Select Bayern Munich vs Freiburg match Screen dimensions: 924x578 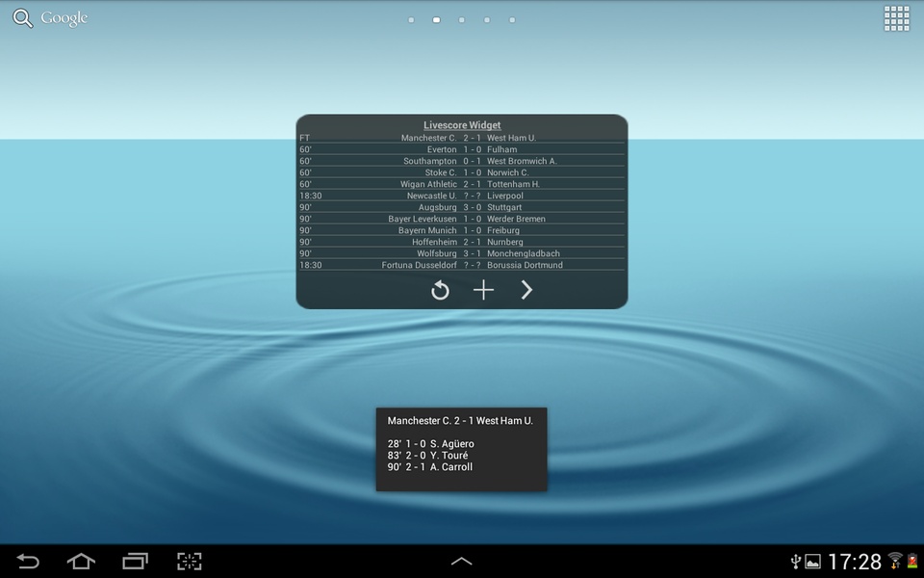coord(461,230)
